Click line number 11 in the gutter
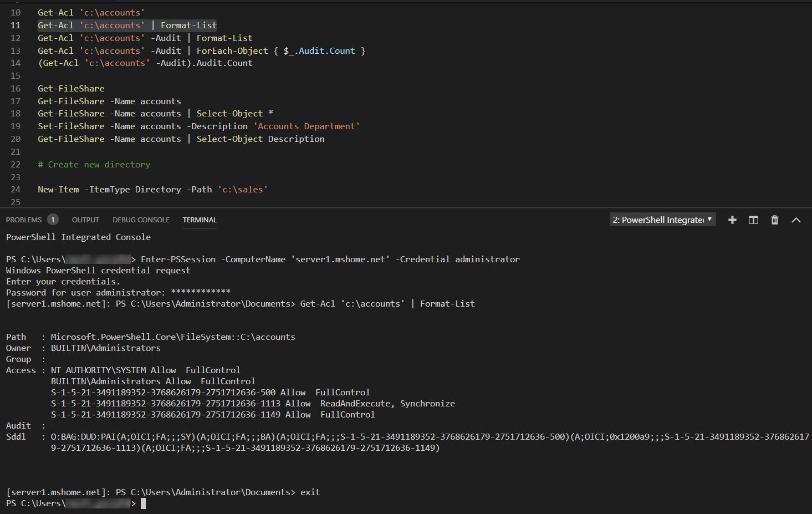The image size is (812, 514). coord(16,26)
